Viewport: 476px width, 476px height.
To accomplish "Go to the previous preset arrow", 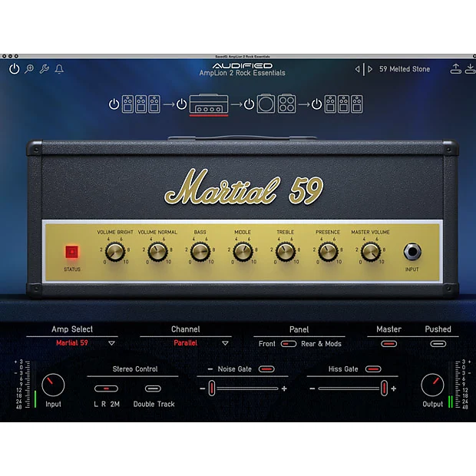I will pyautogui.click(x=357, y=69).
